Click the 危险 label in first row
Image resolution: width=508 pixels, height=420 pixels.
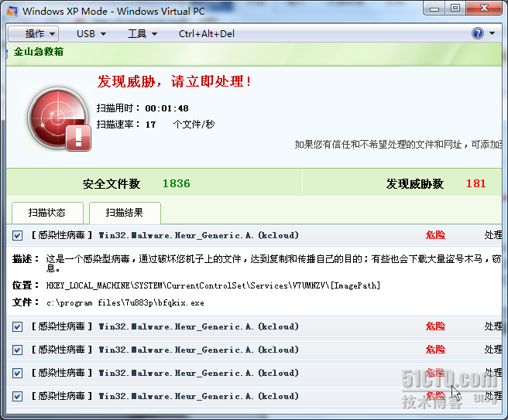(435, 235)
